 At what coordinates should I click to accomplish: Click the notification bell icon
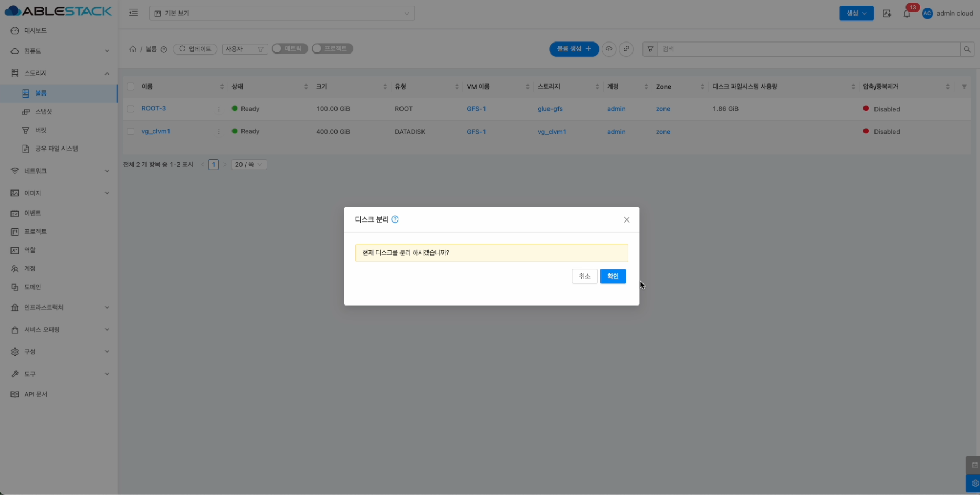[x=907, y=14]
